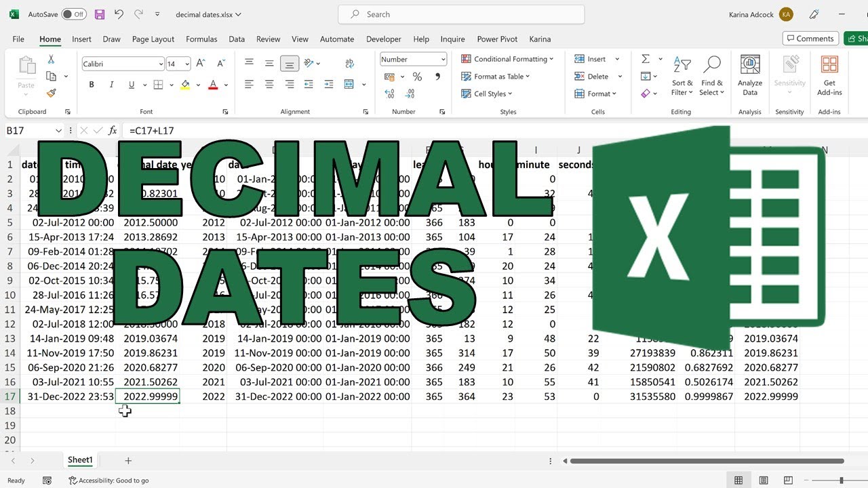
Task: Pick the yellow Fill Color button
Action: coord(185,85)
